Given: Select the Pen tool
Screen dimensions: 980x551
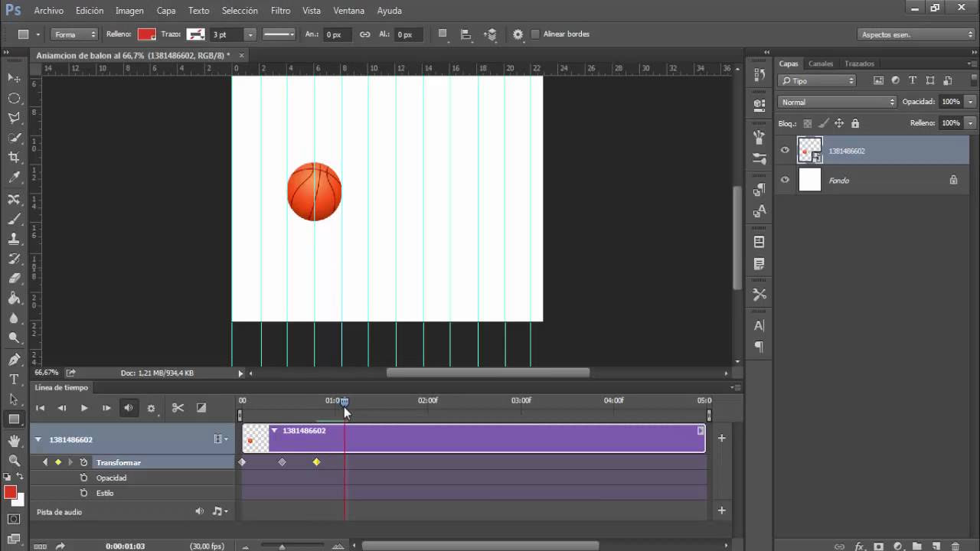Looking at the screenshot, I should pyautogui.click(x=14, y=360).
